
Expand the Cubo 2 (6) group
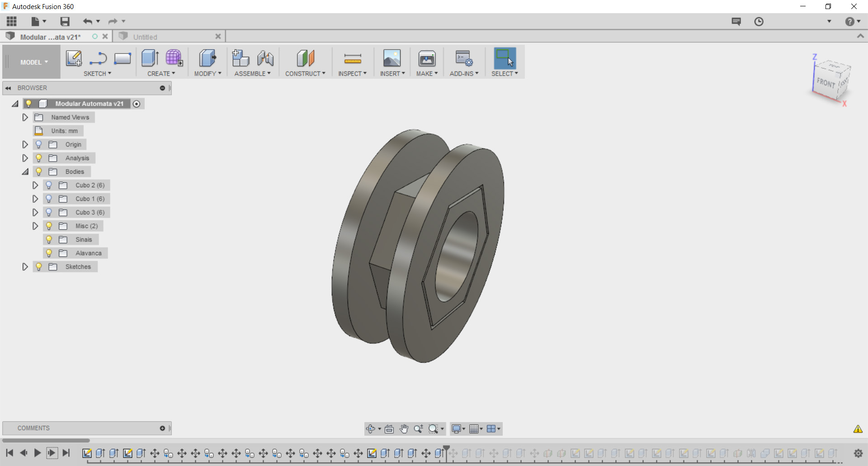pos(35,185)
